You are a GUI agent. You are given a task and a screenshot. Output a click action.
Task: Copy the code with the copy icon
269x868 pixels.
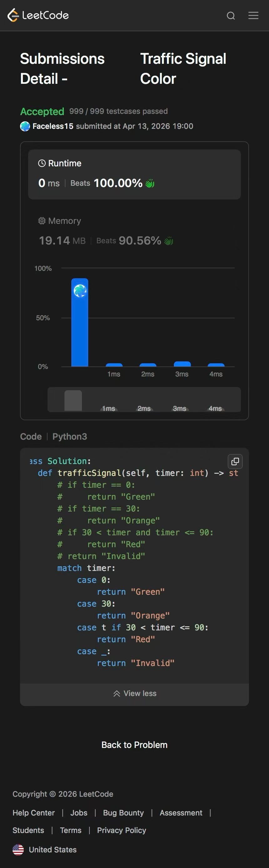click(x=235, y=461)
